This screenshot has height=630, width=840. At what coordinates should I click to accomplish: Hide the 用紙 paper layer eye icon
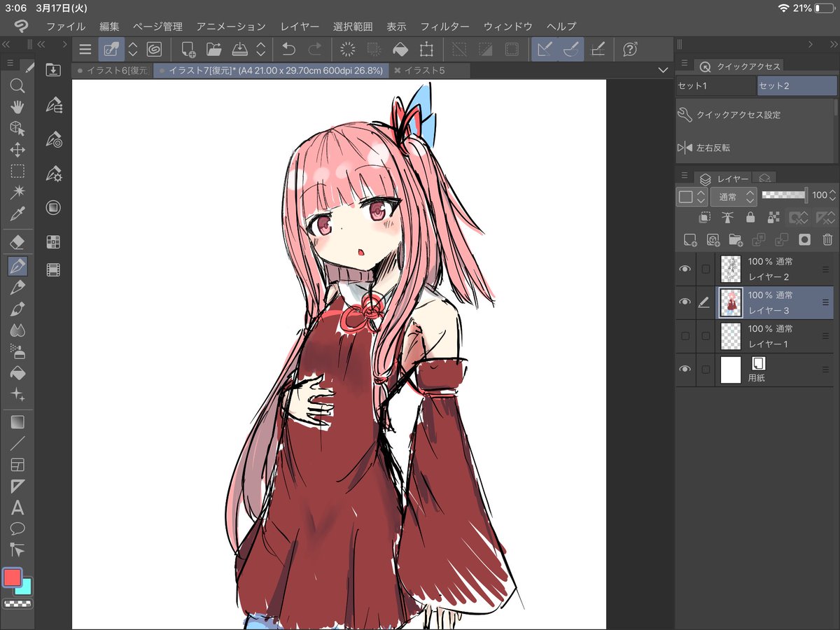click(685, 370)
